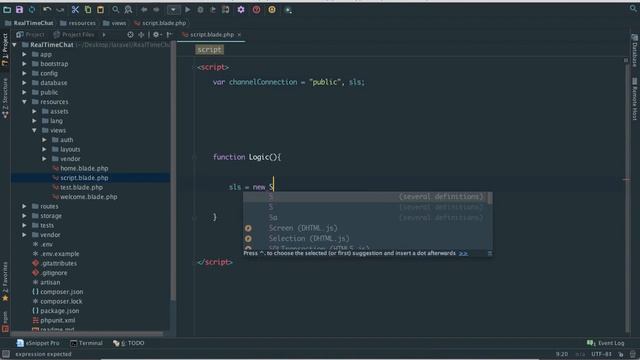Open the Remote Host side panel
Screen dimensions: 640x360
tap(635, 99)
